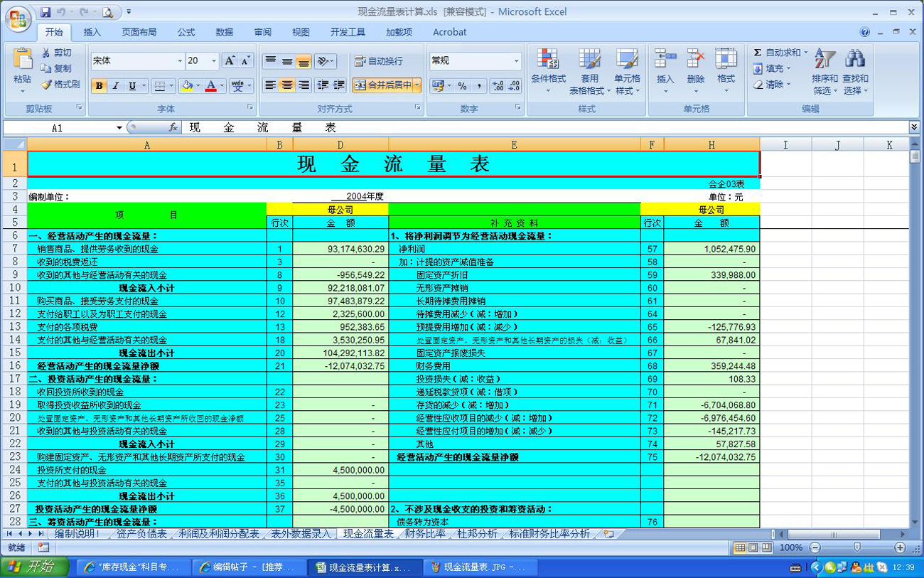
Task: Save the workbook from quick access toolbar
Action: (46, 12)
